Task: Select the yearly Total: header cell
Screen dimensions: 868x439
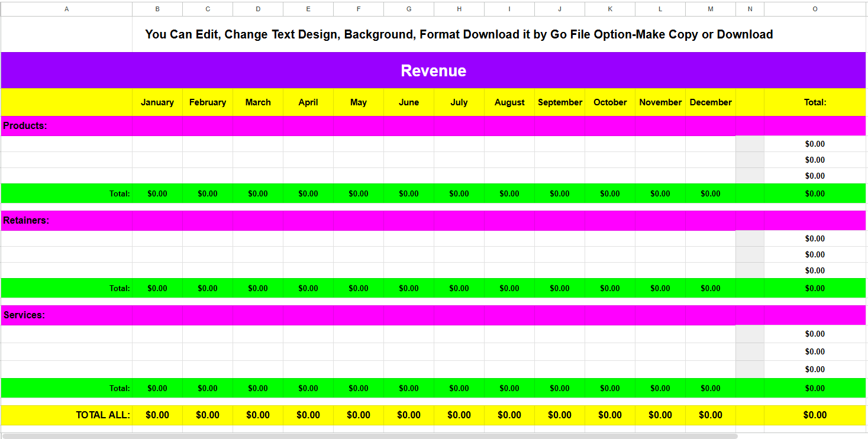Action: point(815,102)
